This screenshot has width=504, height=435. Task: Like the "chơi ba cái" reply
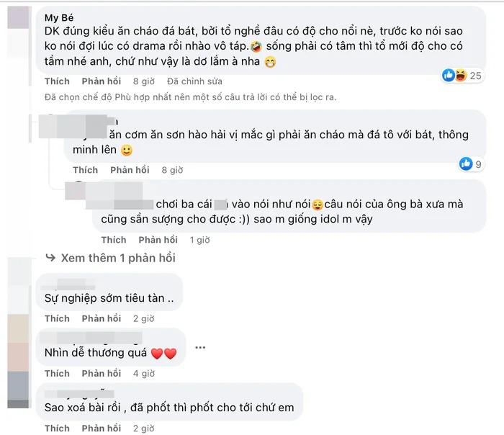[114, 240]
